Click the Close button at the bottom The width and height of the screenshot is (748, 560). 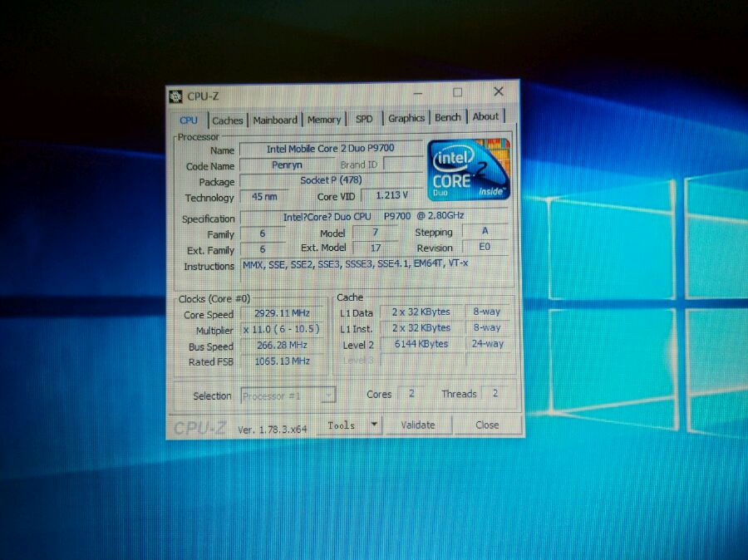pyautogui.click(x=487, y=425)
